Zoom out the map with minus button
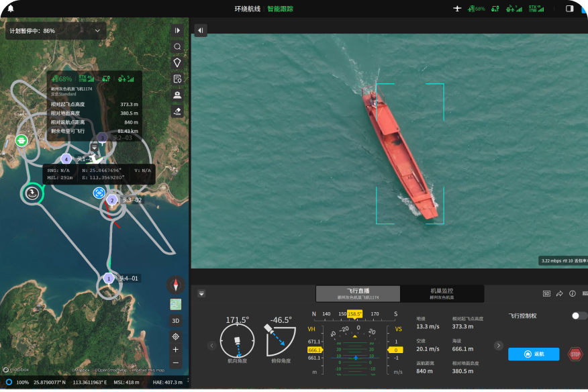This screenshot has height=392, width=588. pyautogui.click(x=175, y=363)
